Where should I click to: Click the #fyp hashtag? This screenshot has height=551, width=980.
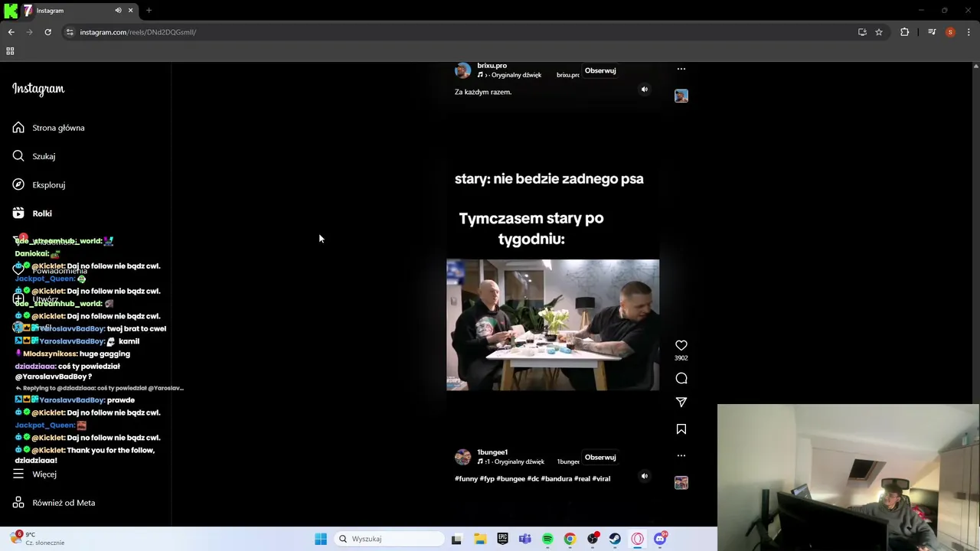pyautogui.click(x=487, y=479)
